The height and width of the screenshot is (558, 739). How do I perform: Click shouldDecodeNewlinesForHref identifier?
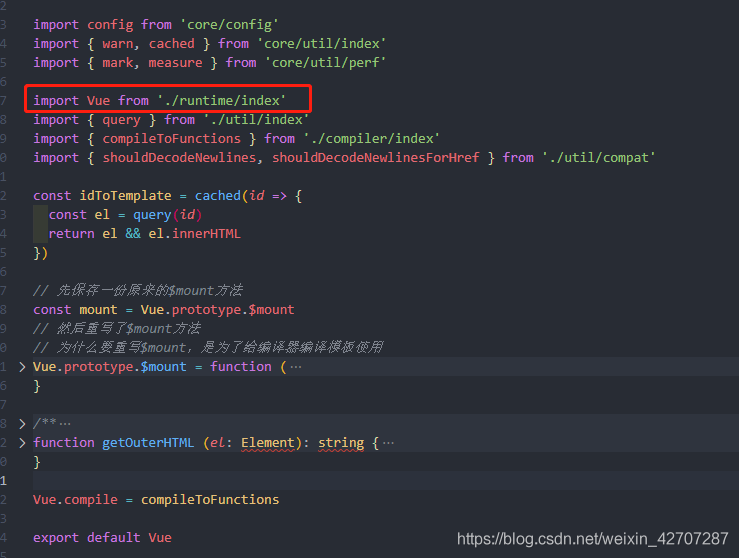pyautogui.click(x=376, y=157)
